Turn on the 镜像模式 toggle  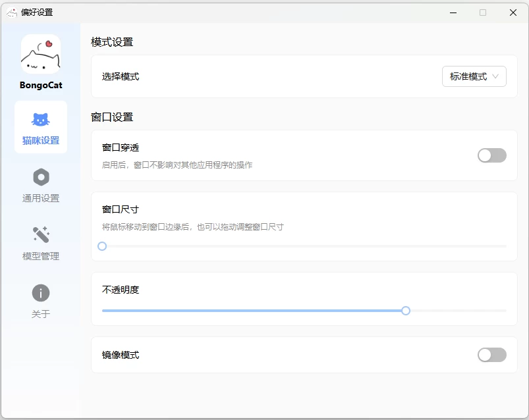(x=491, y=354)
